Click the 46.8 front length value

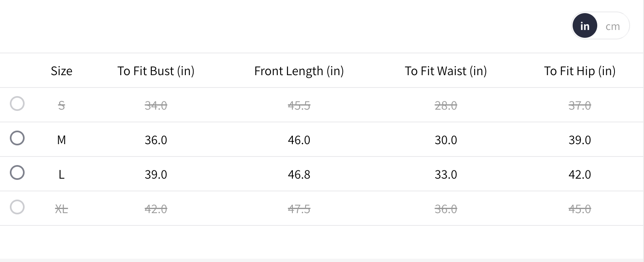pos(299,175)
